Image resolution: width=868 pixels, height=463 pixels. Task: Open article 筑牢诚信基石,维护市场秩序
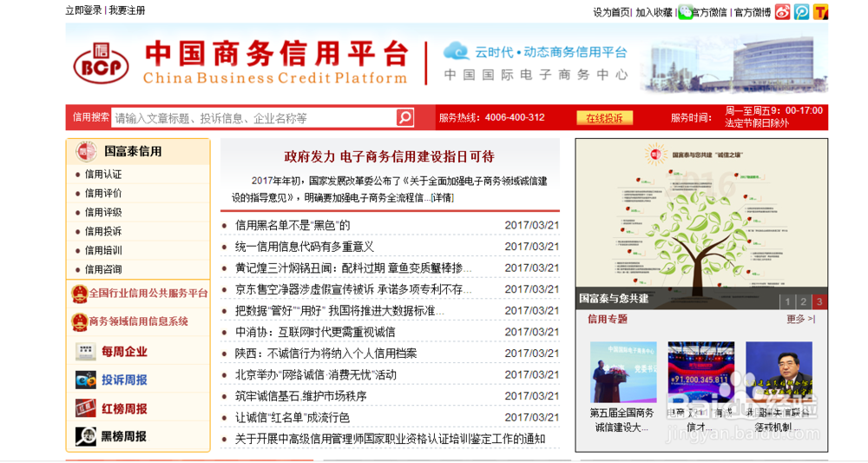300,396
